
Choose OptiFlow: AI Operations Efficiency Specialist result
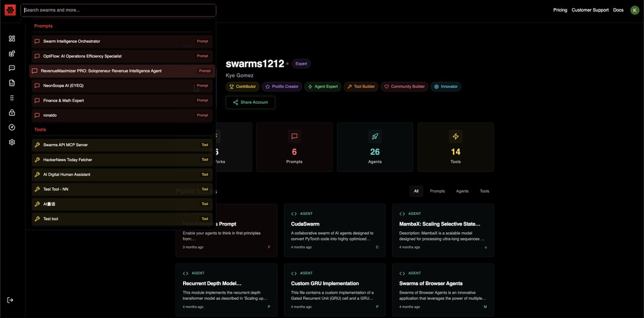pyautogui.click(x=122, y=56)
